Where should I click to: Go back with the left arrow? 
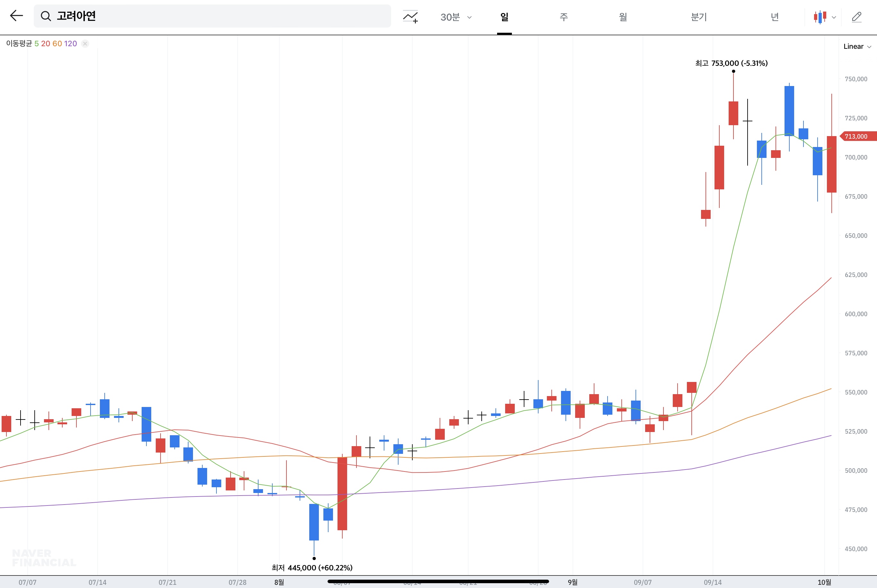[16, 16]
